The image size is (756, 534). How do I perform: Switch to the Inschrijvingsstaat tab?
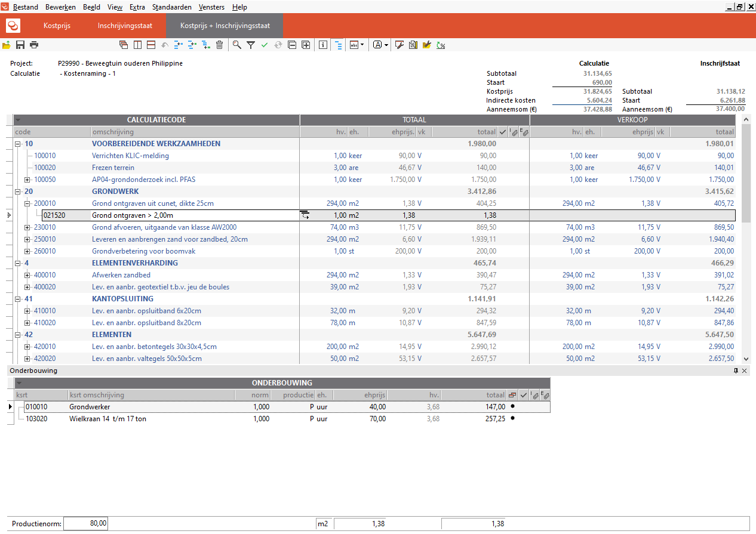125,26
